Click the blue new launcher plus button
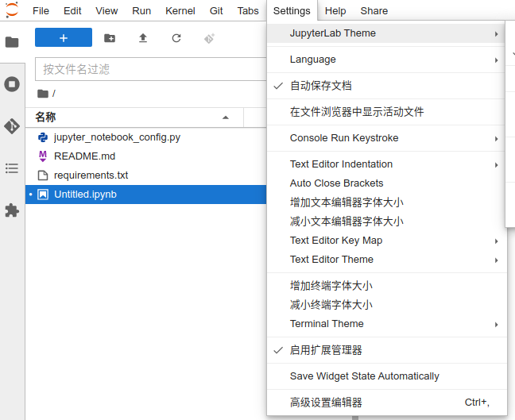The image size is (515, 420). [64, 37]
